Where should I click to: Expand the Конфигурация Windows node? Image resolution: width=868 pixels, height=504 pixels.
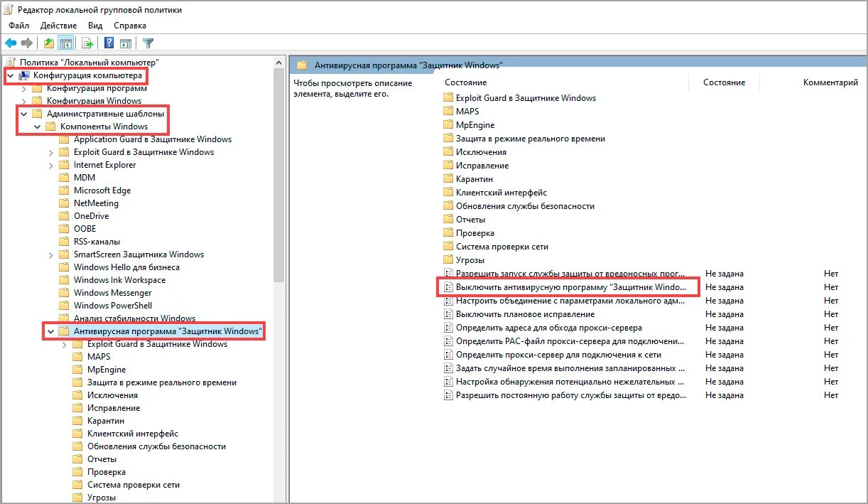tap(23, 101)
